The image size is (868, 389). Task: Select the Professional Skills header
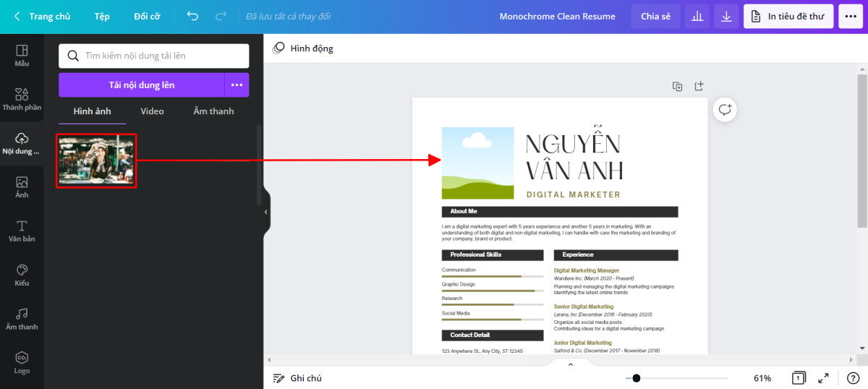click(x=493, y=255)
